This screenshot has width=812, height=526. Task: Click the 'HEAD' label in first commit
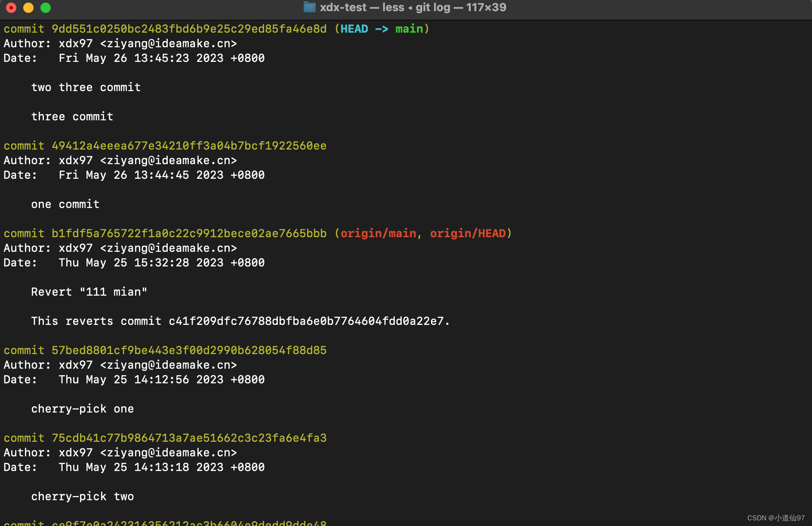354,29
